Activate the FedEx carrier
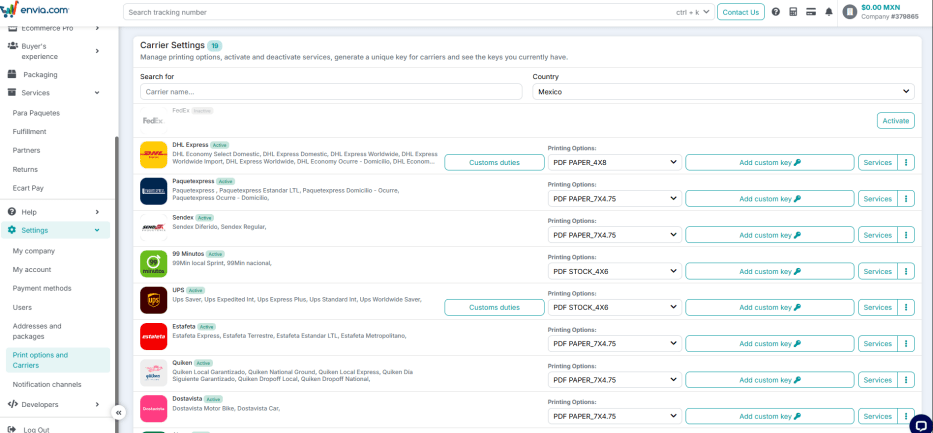 [x=895, y=121]
